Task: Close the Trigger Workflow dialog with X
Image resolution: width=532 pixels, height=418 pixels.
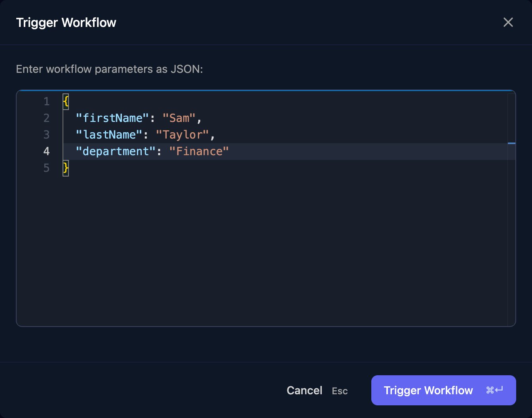Action: 508,22
